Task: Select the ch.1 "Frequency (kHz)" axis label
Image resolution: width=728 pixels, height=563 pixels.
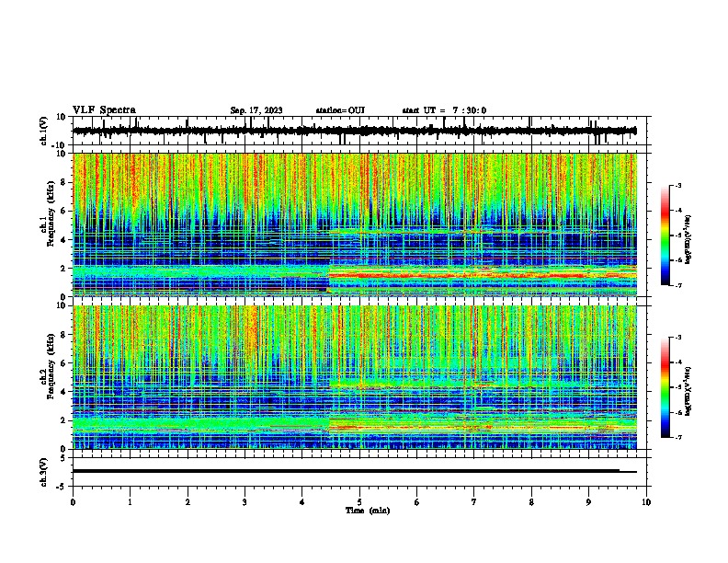Action: pos(51,213)
